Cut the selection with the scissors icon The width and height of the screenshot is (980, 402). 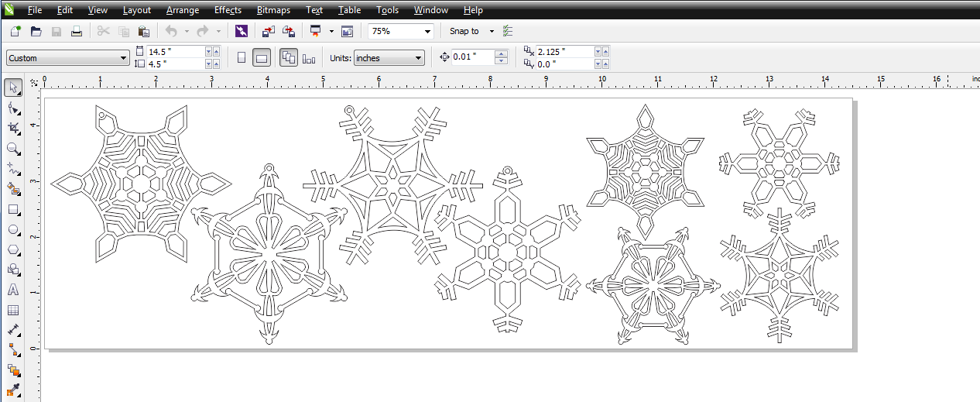coord(103,31)
